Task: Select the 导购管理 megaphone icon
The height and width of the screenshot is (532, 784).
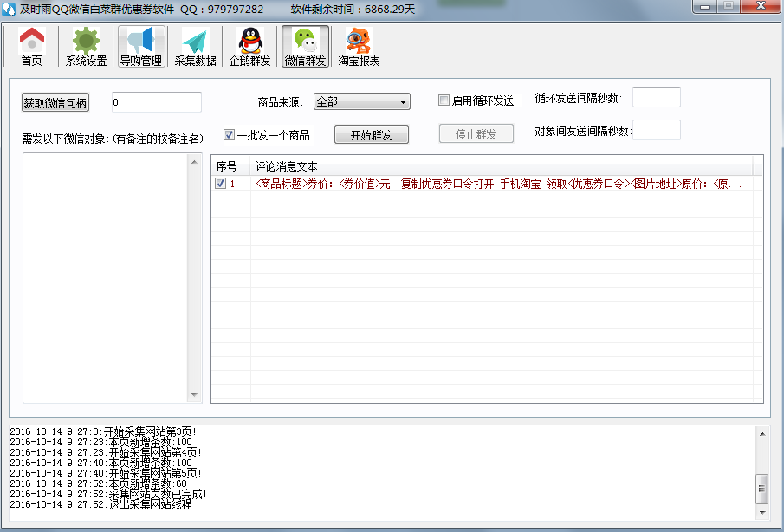Action: pyautogui.click(x=141, y=47)
